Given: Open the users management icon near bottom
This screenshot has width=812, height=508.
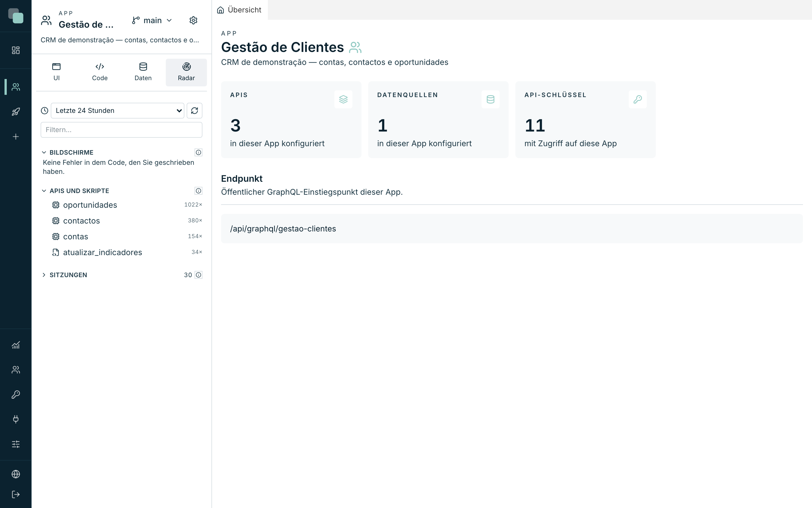Looking at the screenshot, I should (16, 370).
